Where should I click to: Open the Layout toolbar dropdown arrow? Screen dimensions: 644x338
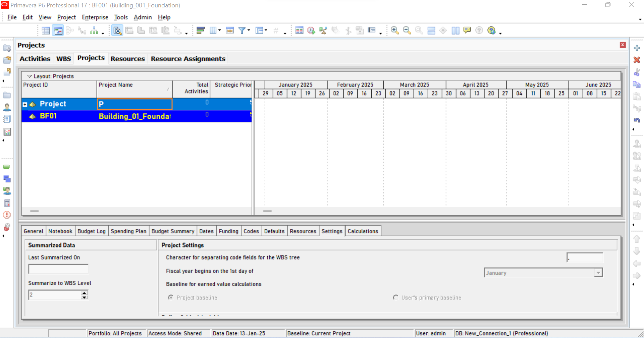tap(266, 31)
